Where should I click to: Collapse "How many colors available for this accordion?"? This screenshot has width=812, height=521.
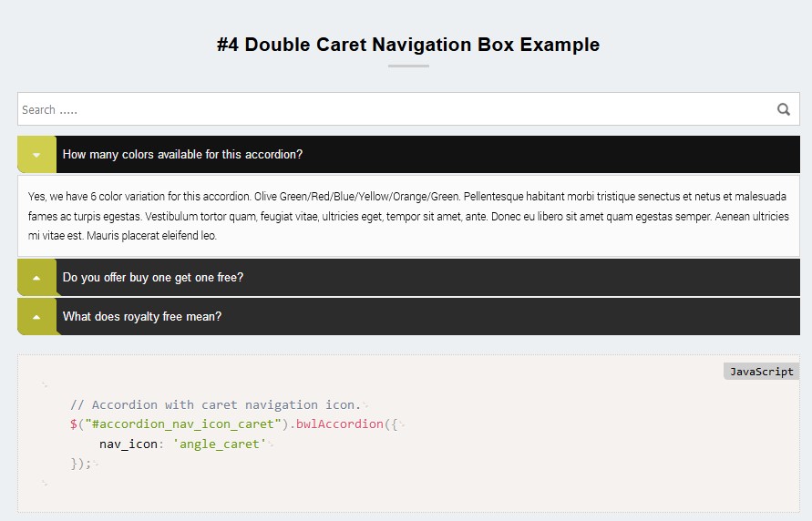point(182,155)
